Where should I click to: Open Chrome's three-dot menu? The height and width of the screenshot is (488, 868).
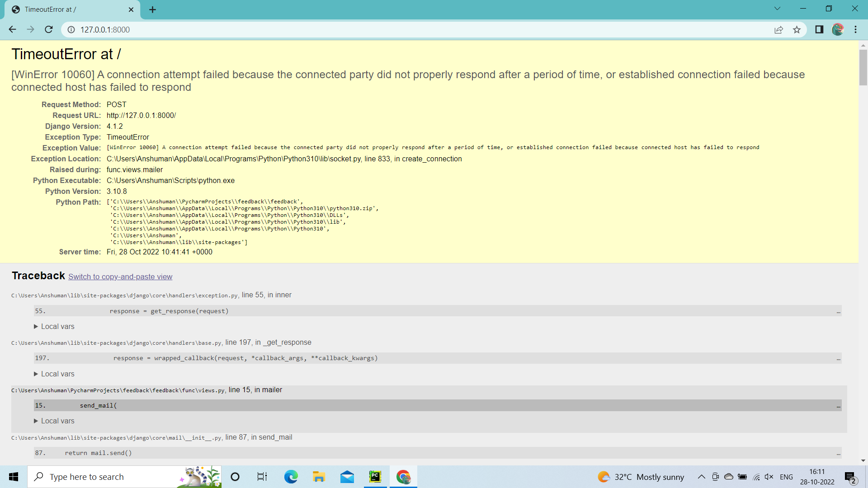[x=855, y=29]
